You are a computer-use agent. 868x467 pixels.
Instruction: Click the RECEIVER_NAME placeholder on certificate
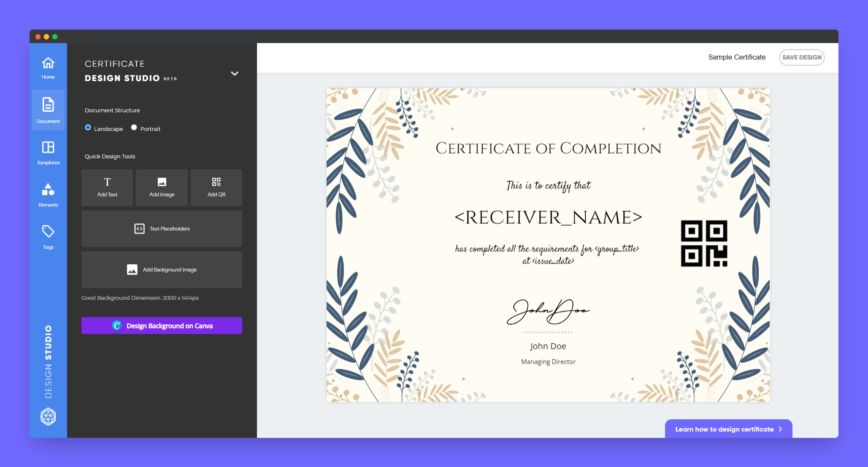tap(548, 218)
